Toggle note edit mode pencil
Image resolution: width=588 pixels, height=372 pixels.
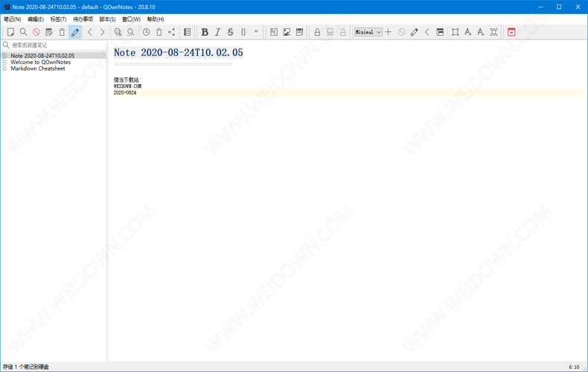pos(75,32)
